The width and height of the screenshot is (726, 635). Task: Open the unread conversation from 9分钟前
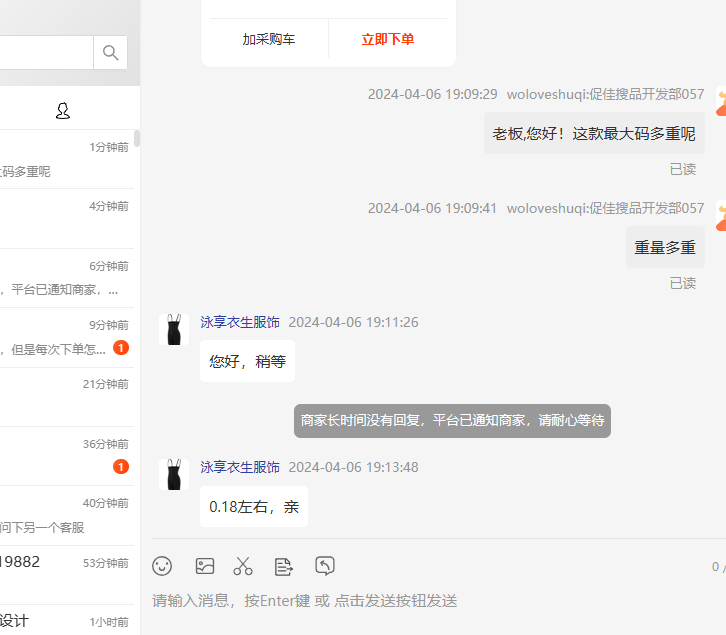(x=65, y=337)
